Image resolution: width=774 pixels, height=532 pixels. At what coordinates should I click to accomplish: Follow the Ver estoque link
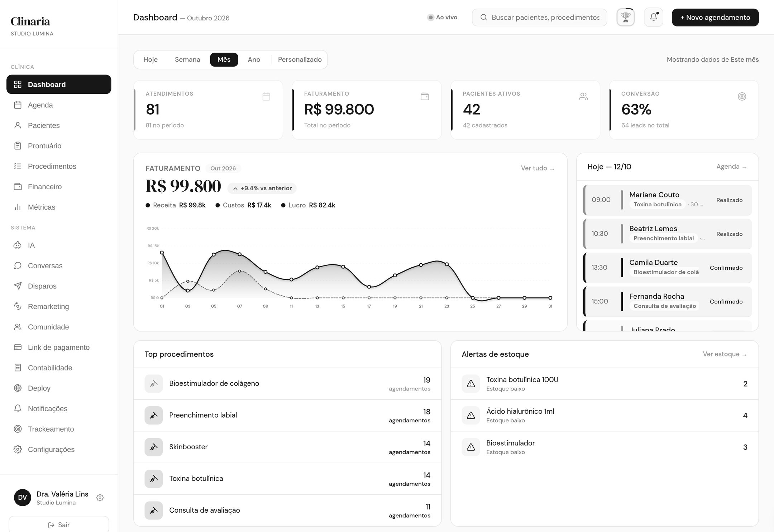[725, 354]
